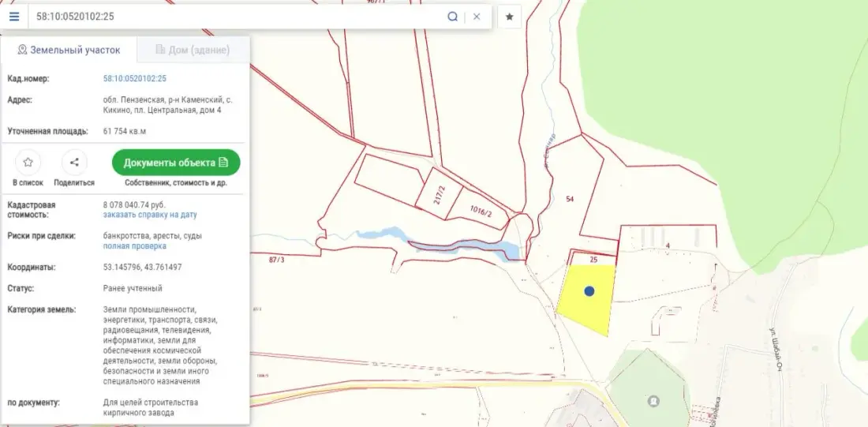The height and width of the screenshot is (427, 868).
Task: Click parcel labeled 1016/2 on map
Action: tap(481, 211)
